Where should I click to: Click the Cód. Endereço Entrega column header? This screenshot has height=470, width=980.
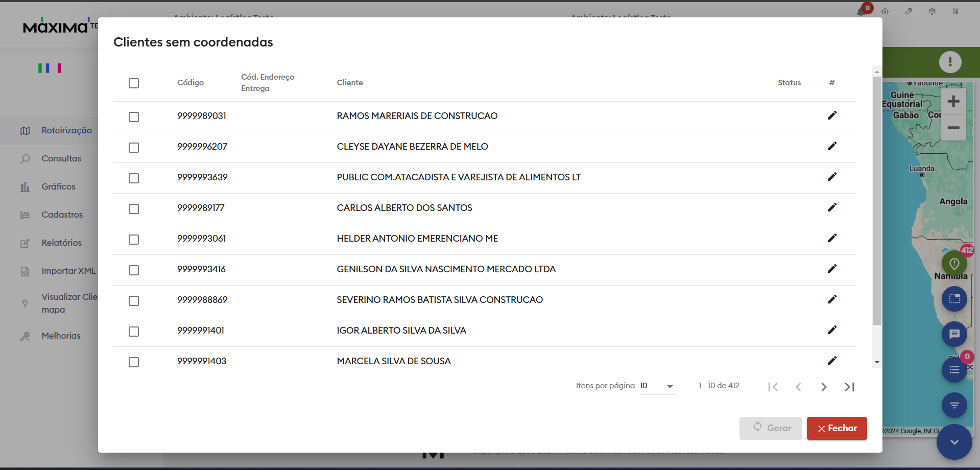[x=268, y=83]
